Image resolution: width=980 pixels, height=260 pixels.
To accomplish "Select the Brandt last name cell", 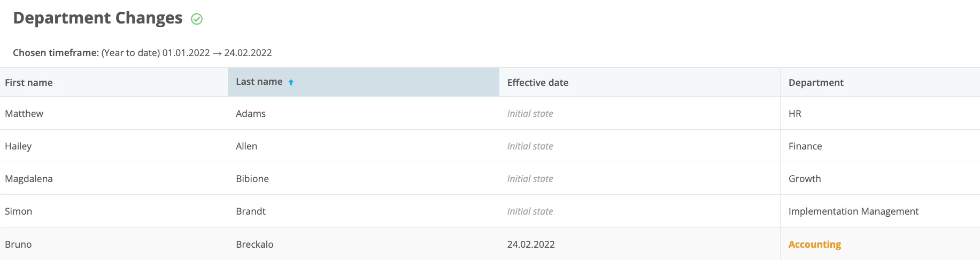I will (x=251, y=211).
